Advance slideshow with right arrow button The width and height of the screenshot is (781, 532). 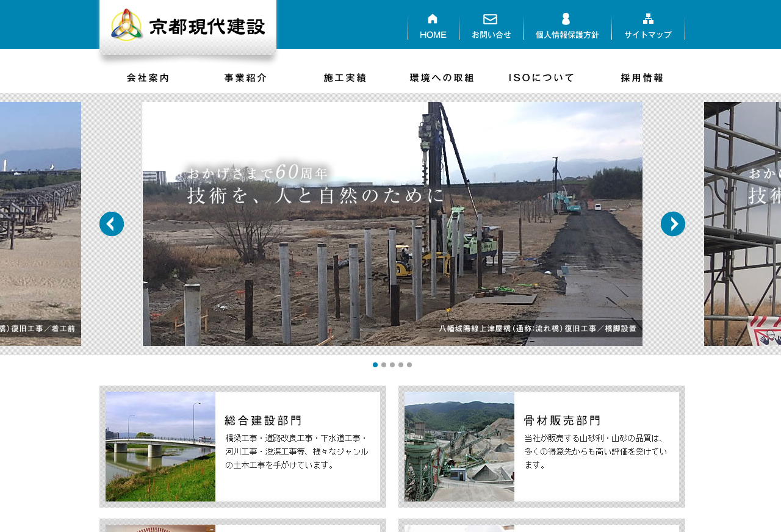pos(672,224)
